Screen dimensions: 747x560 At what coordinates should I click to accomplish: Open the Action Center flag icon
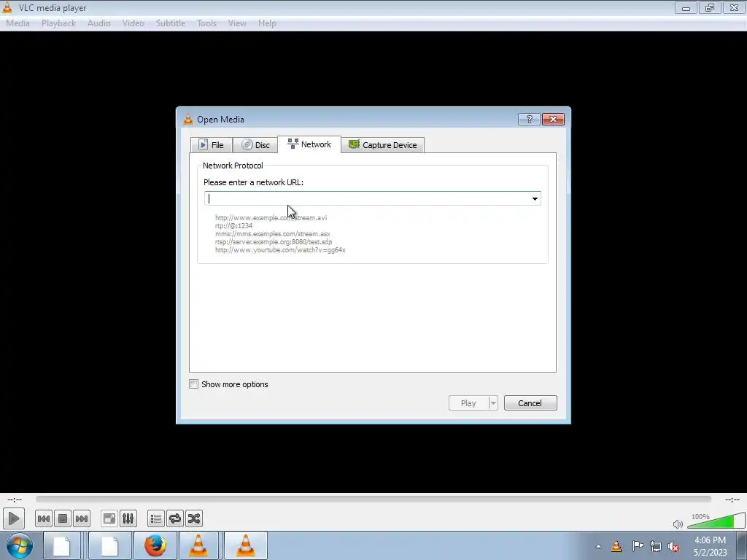click(x=638, y=546)
